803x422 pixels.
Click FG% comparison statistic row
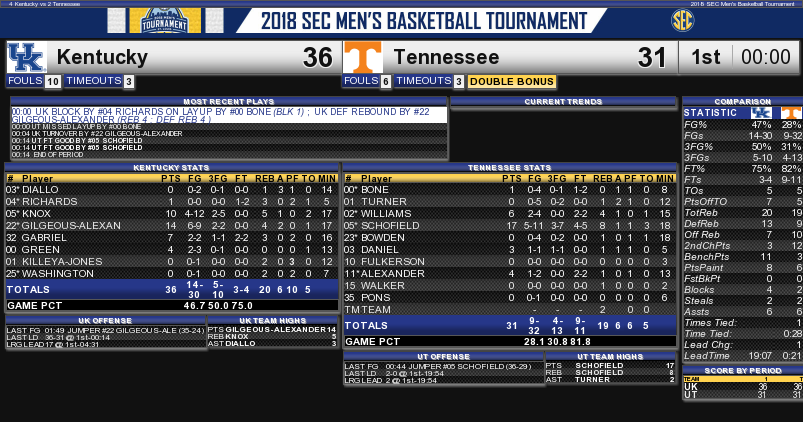point(743,124)
